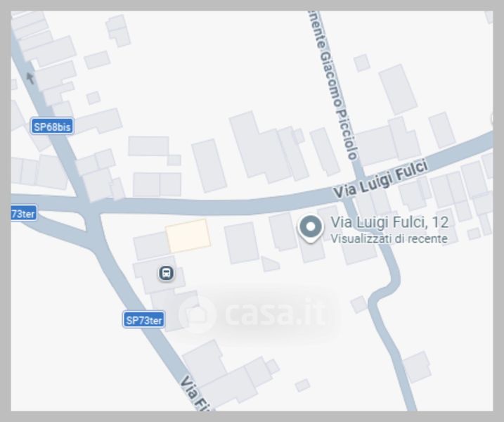The height and width of the screenshot is (422, 504).
Task: Click the tall building east of Giacomo Picciolo street
Action: coord(398,89)
